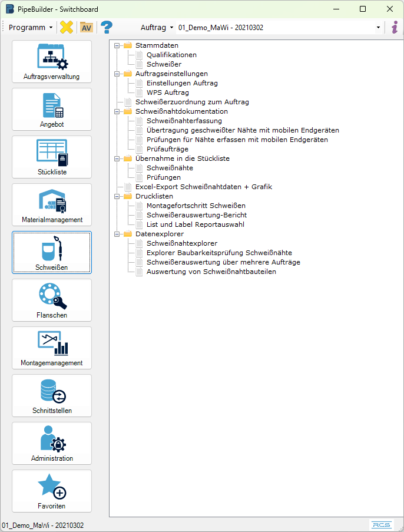Viewport: 404px width, 532px height.
Task: Open the Auftrag dropdown menu
Action: pyautogui.click(x=157, y=27)
